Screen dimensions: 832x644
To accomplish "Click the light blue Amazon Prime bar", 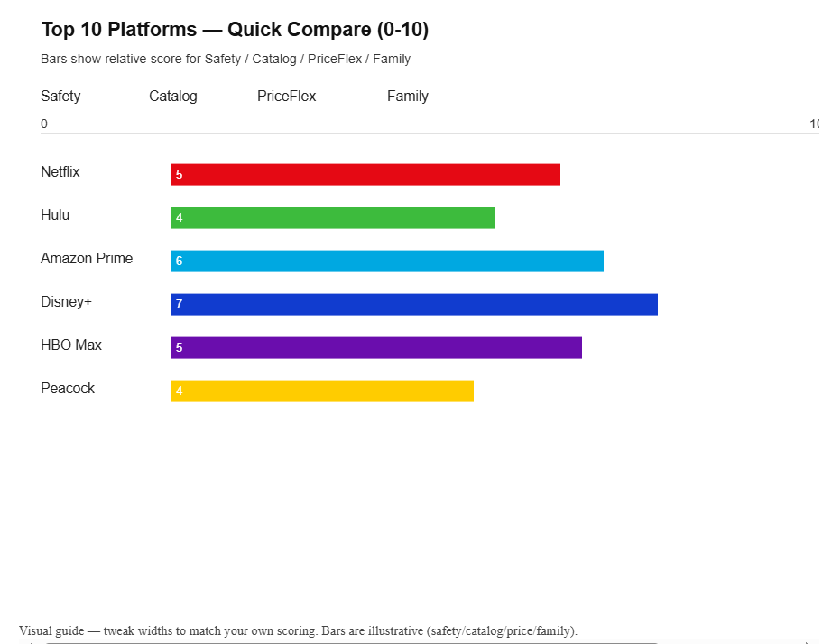I will (387, 261).
